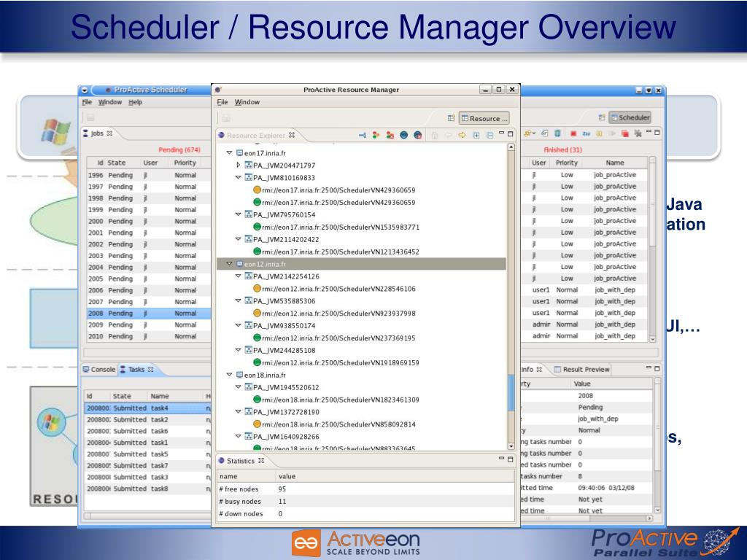This screenshot has width=747, height=560.
Task: Collapse the eon18.inria.fr tree node
Action: tap(229, 375)
